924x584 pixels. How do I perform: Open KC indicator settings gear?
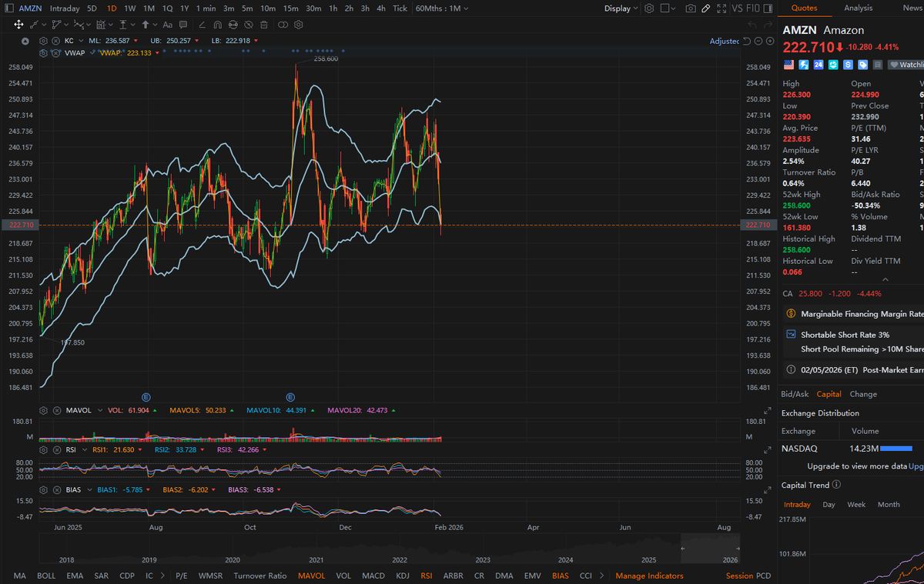[43, 41]
